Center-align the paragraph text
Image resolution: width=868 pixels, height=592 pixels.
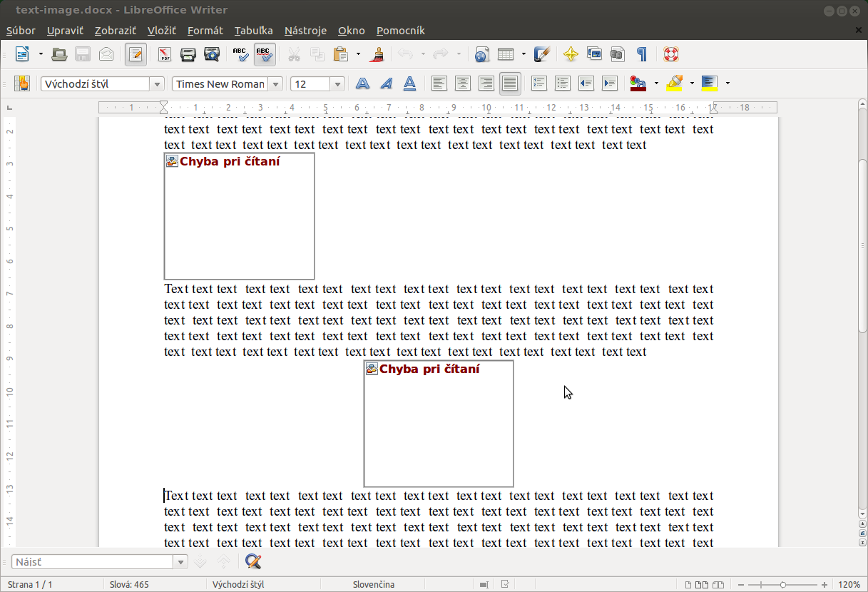tap(463, 83)
